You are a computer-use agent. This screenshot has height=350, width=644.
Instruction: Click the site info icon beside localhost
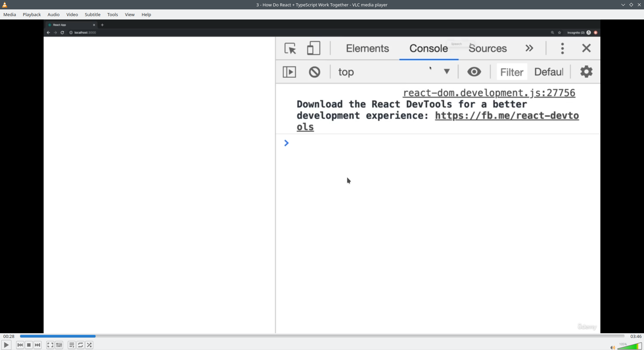(x=71, y=33)
